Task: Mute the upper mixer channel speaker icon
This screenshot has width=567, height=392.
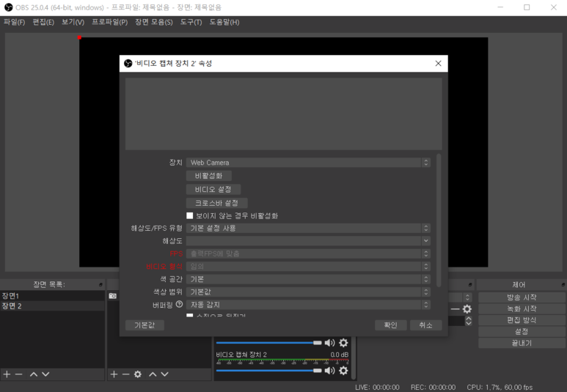Action: click(329, 342)
